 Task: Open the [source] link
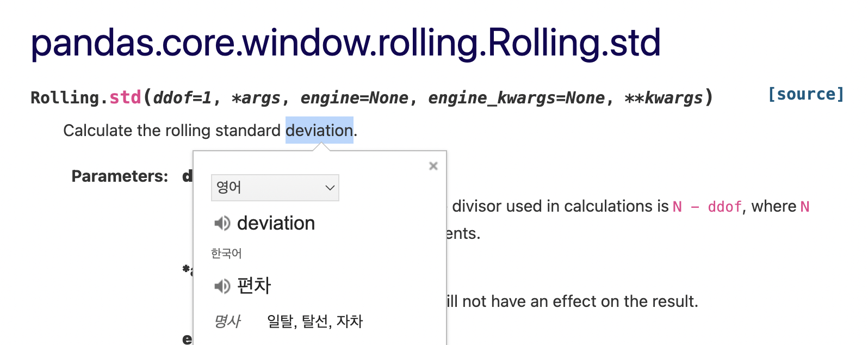click(806, 95)
